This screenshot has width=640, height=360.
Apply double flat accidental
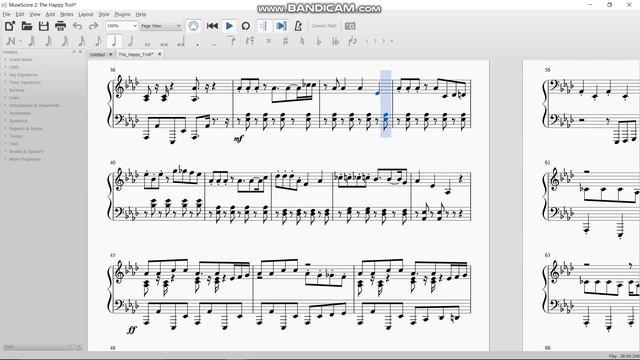tap(336, 41)
